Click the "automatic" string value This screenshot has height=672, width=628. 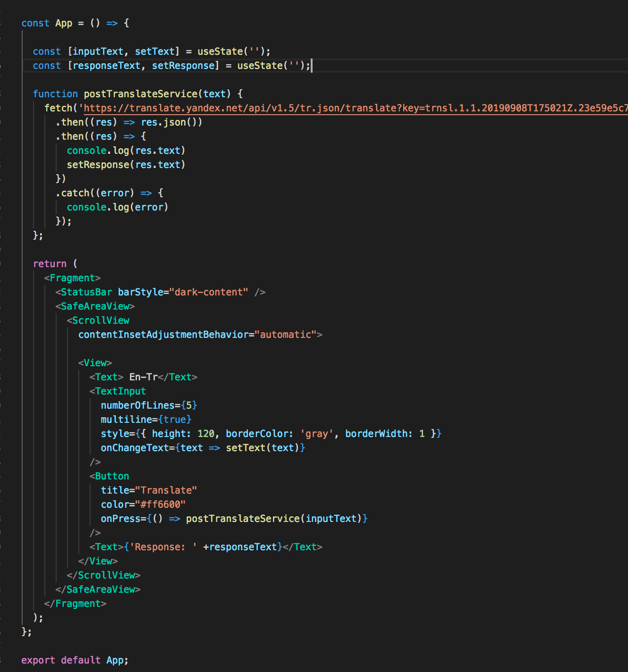[285, 335]
